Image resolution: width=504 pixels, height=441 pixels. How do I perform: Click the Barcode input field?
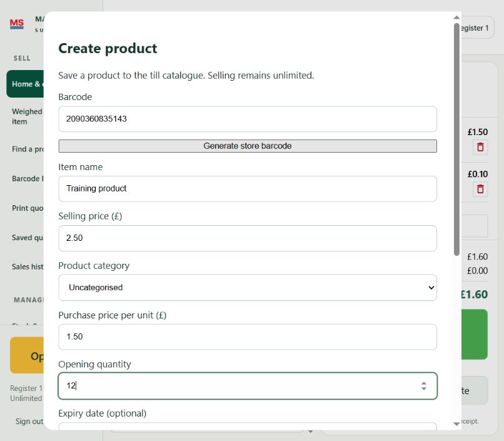tap(248, 119)
